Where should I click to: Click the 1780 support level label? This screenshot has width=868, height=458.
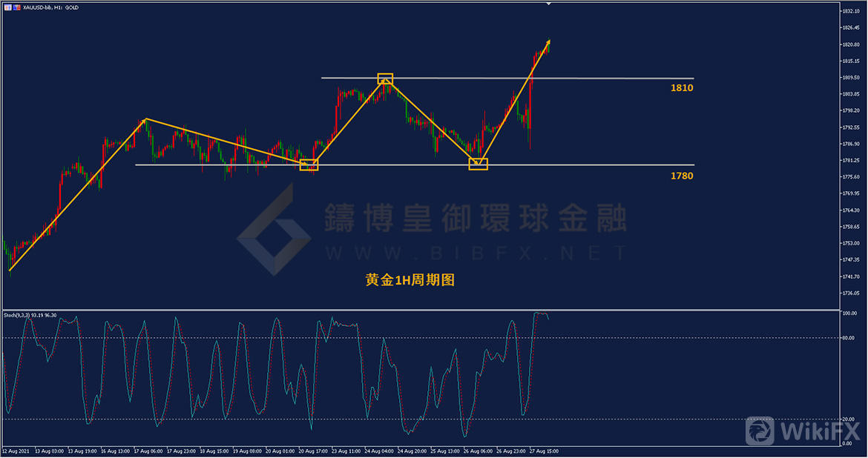tap(682, 176)
